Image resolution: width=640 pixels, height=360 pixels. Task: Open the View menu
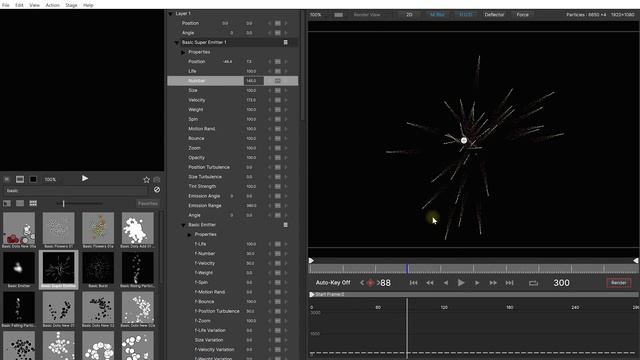pos(35,5)
